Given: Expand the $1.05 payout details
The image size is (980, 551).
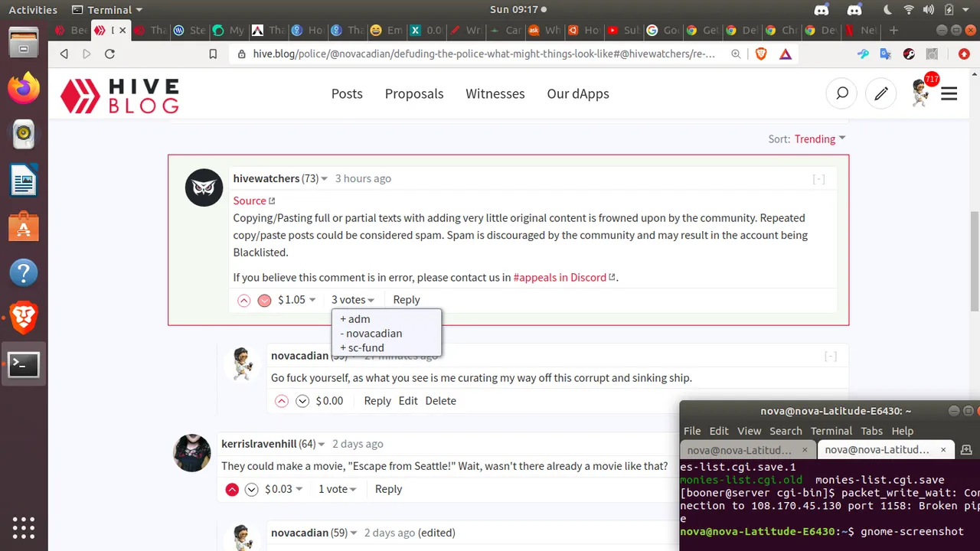Looking at the screenshot, I should (297, 300).
